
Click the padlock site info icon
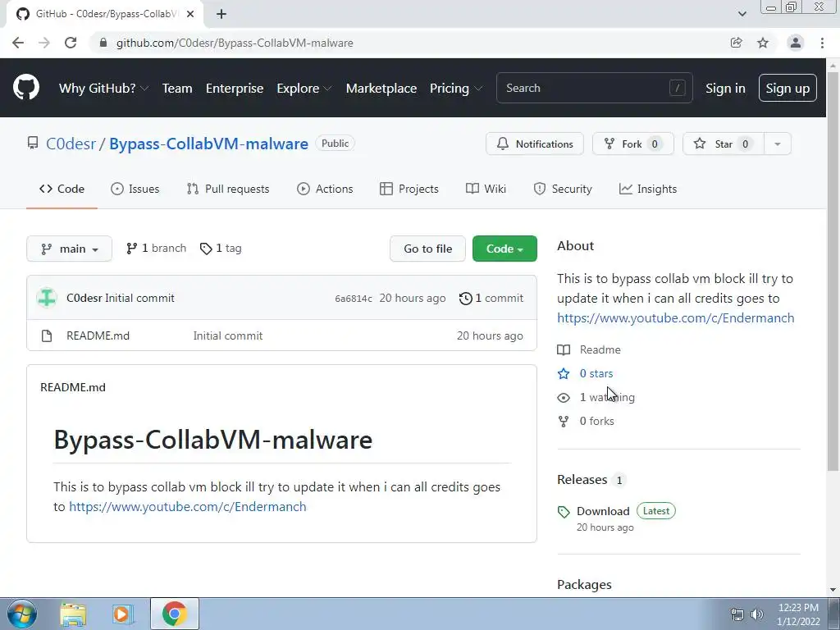pos(103,43)
